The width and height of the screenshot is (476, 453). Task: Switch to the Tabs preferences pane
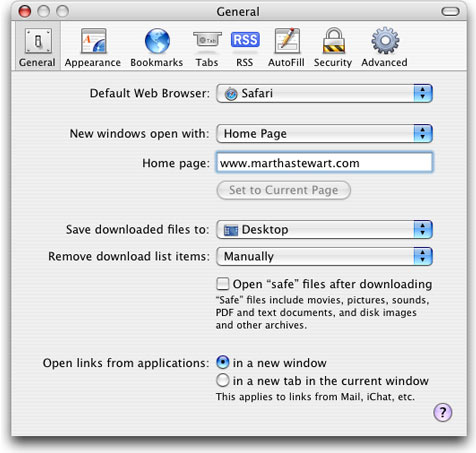coord(207,47)
